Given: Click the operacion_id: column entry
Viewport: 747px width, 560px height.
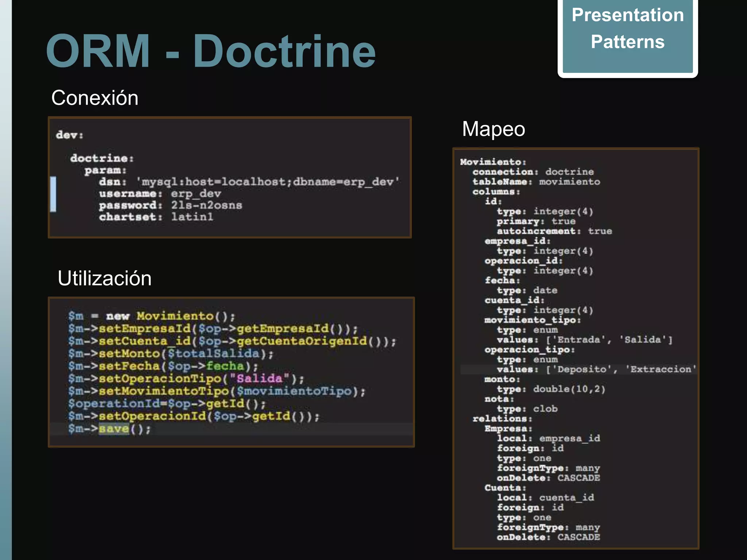Looking at the screenshot, I should tap(524, 261).
